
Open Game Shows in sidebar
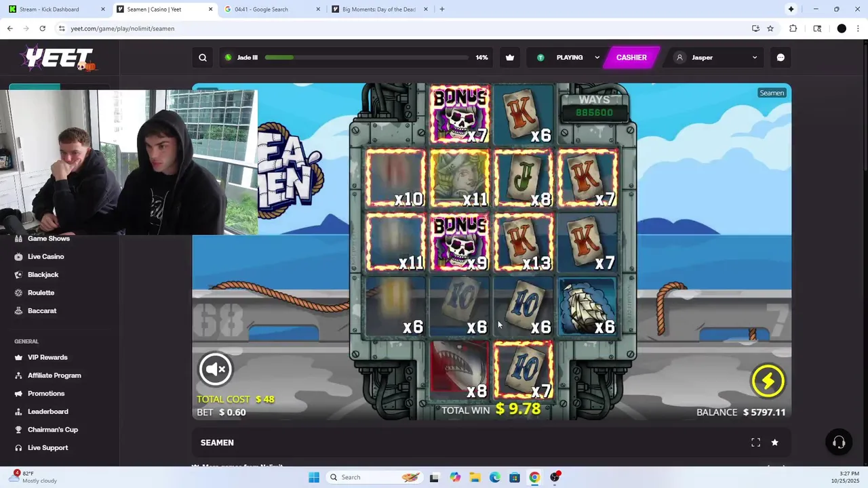coord(49,239)
